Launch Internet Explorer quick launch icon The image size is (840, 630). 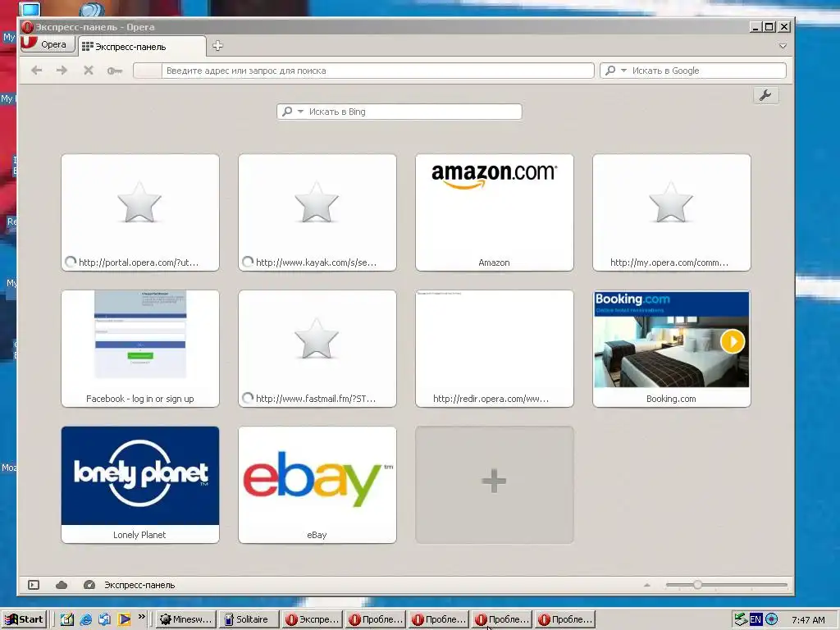tap(85, 619)
